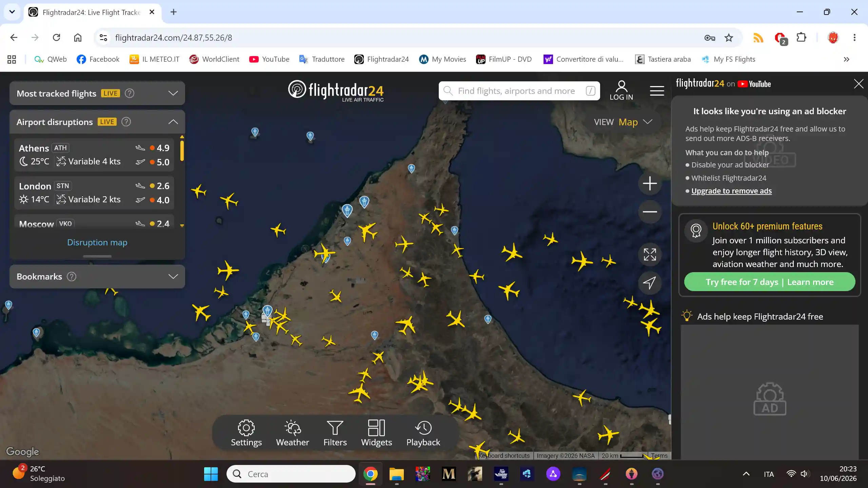The image size is (868, 488).
Task: Close the YouTube side panel
Action: 859,84
